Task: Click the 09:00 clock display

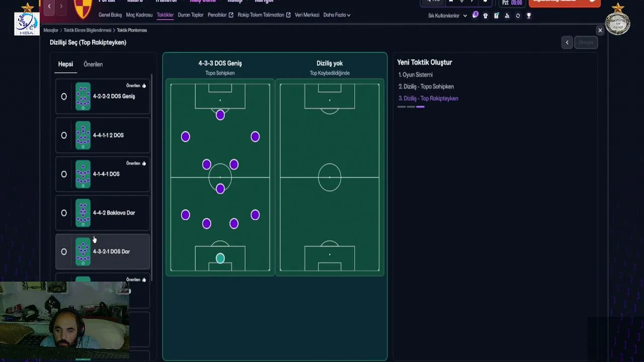Action: pyautogui.click(x=516, y=3)
